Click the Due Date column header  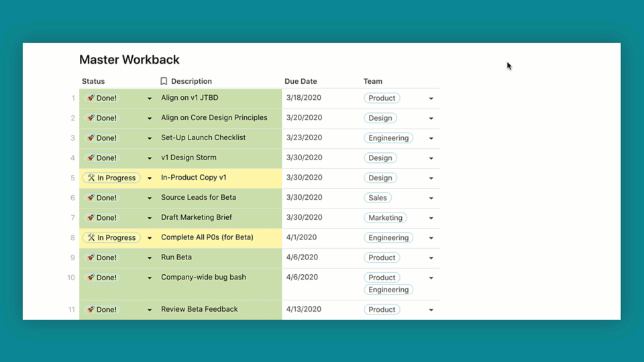click(301, 81)
